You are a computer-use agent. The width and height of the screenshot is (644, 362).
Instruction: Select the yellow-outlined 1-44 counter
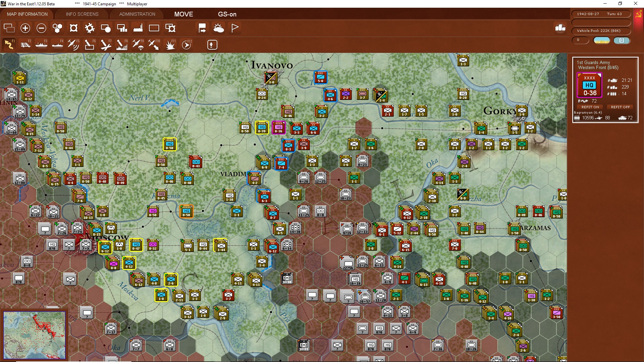(221, 246)
